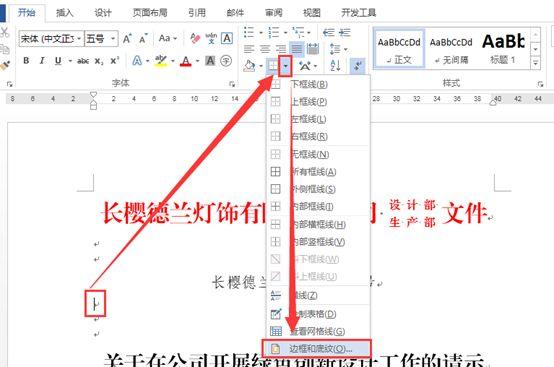This screenshot has height=367, width=554.
Task: Toggle show paragraph marks icon
Action: pos(358,65)
